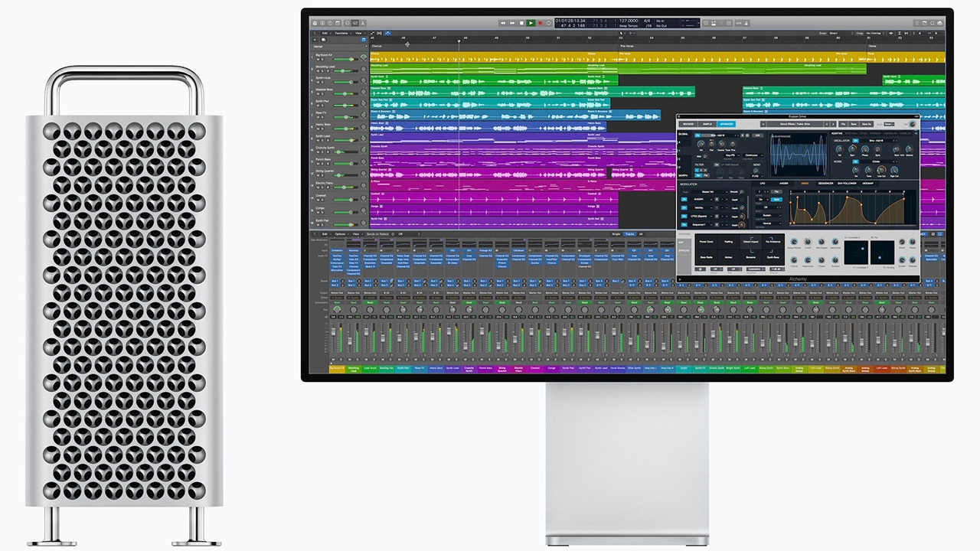Viewport: 980px width, 551px height.
Task: Open the Loop Browser icon
Action: tap(933, 23)
